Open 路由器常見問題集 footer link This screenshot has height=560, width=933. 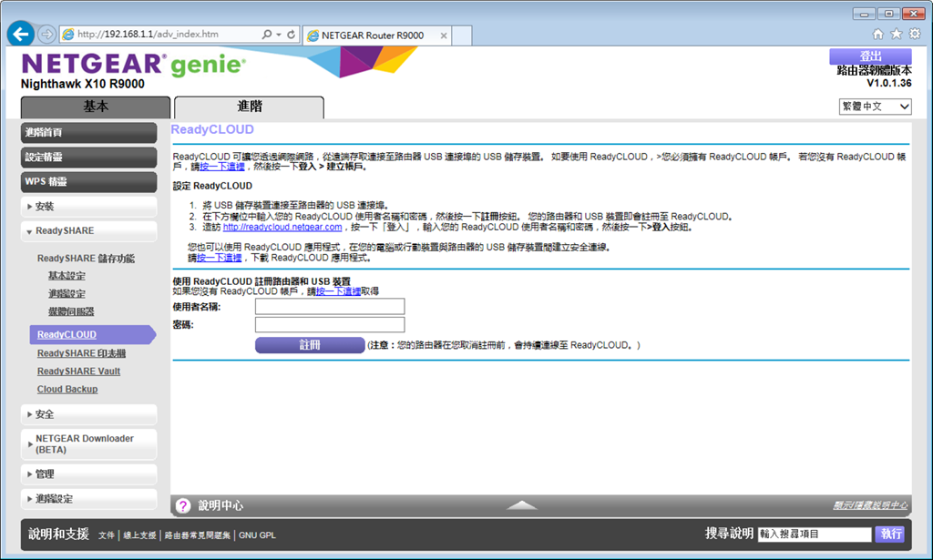tap(198, 535)
